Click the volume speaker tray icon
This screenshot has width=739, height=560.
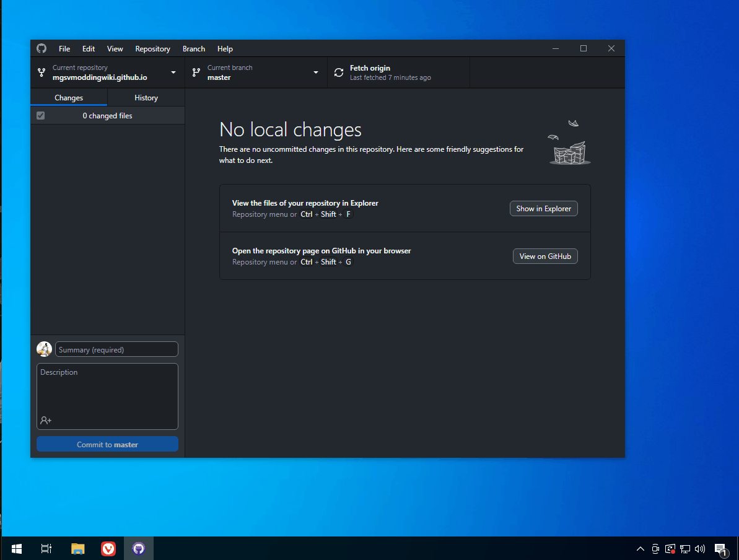(x=700, y=548)
